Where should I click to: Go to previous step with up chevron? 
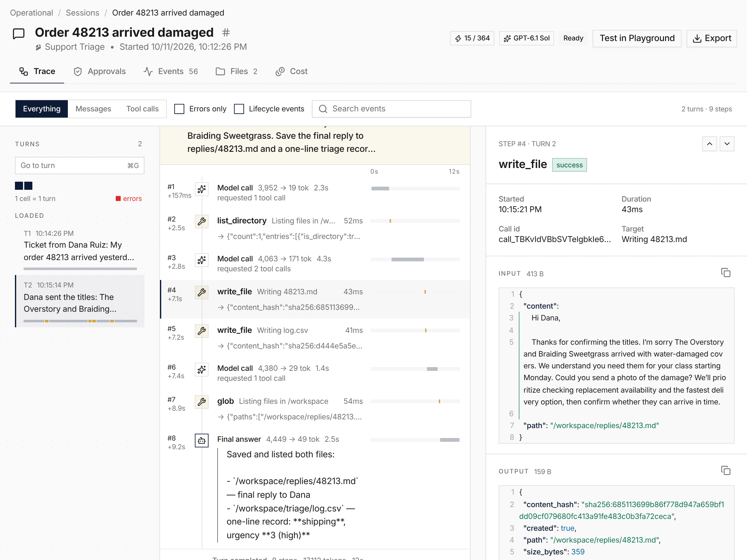[710, 144]
